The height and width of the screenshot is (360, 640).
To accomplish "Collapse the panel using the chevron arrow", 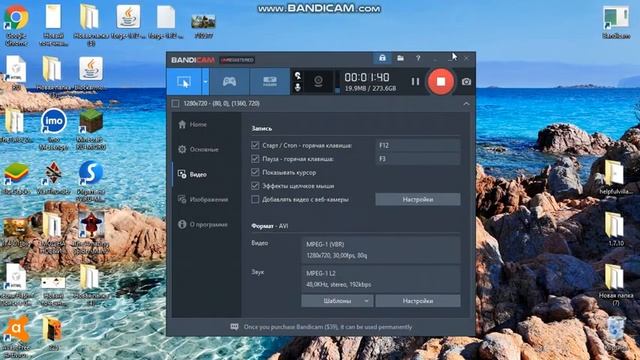I will click(x=466, y=104).
